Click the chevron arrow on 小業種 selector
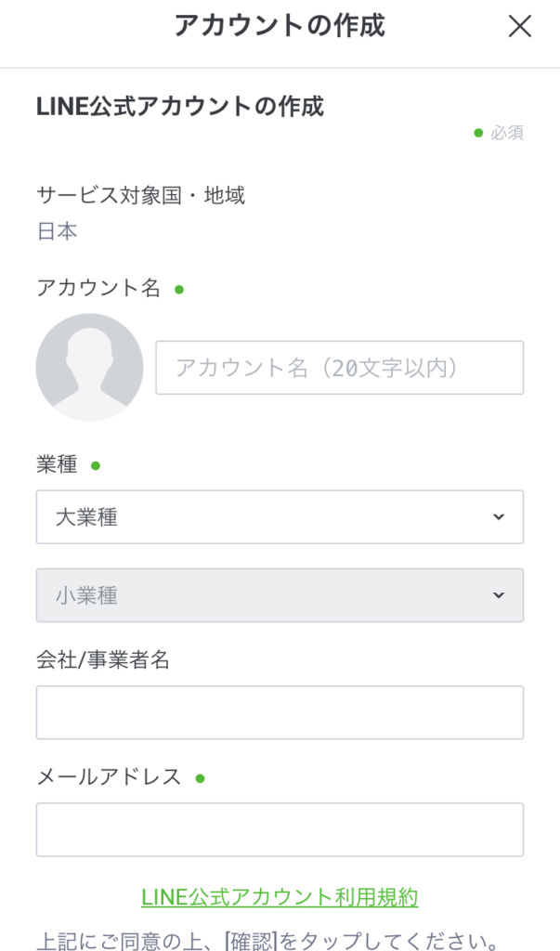The height and width of the screenshot is (951, 560). coord(499,595)
